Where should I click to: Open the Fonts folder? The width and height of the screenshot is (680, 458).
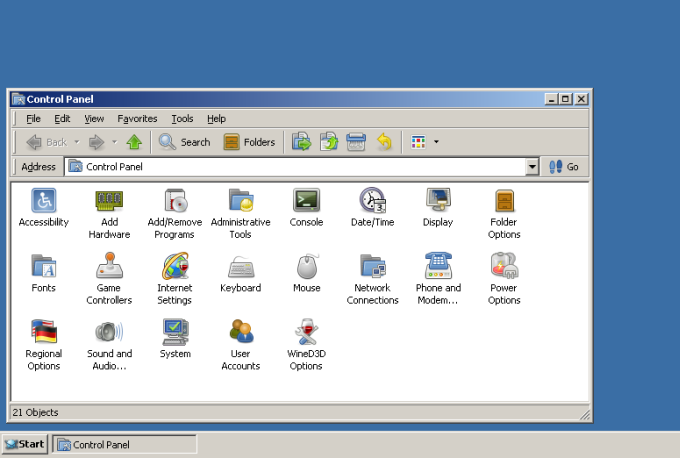pyautogui.click(x=43, y=273)
